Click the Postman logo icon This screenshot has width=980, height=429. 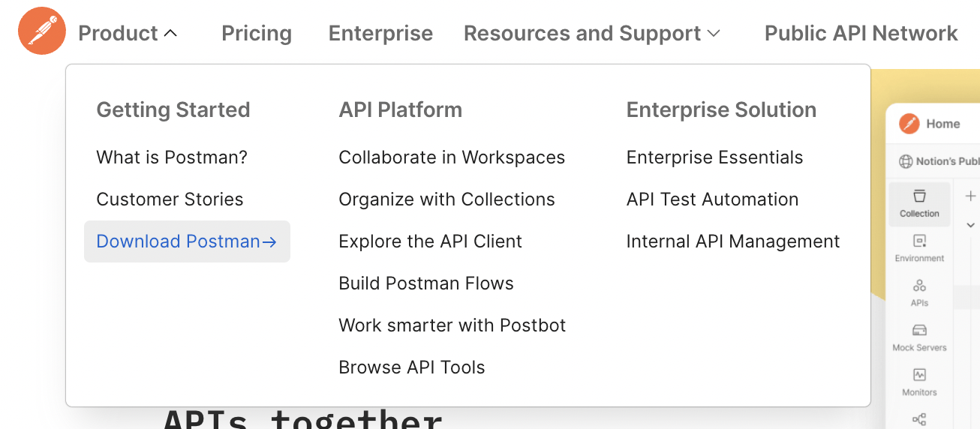coord(42,31)
